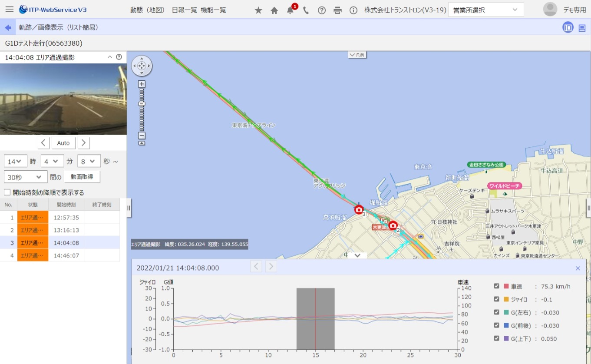Click camera marker 2 on map
The image size is (591, 364).
pos(393,225)
